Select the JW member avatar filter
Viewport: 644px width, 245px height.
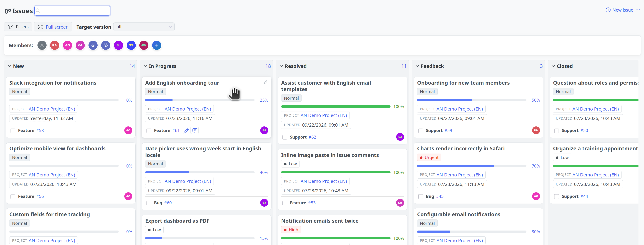click(x=144, y=45)
